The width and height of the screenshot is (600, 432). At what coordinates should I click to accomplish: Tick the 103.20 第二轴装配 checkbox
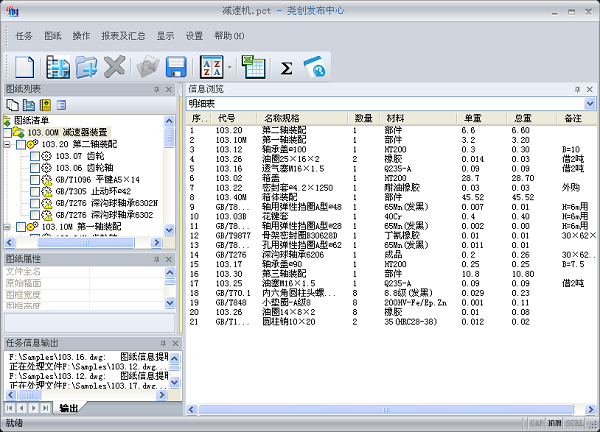click(21, 144)
